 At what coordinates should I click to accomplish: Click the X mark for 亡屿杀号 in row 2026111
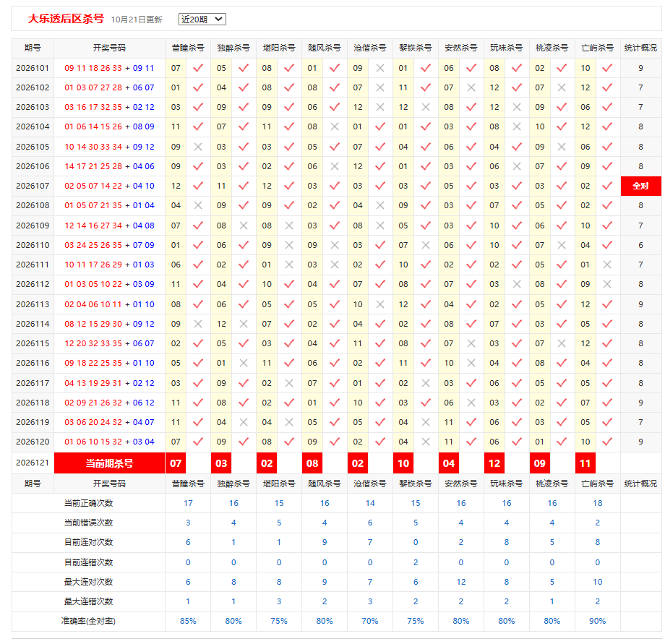click(607, 265)
